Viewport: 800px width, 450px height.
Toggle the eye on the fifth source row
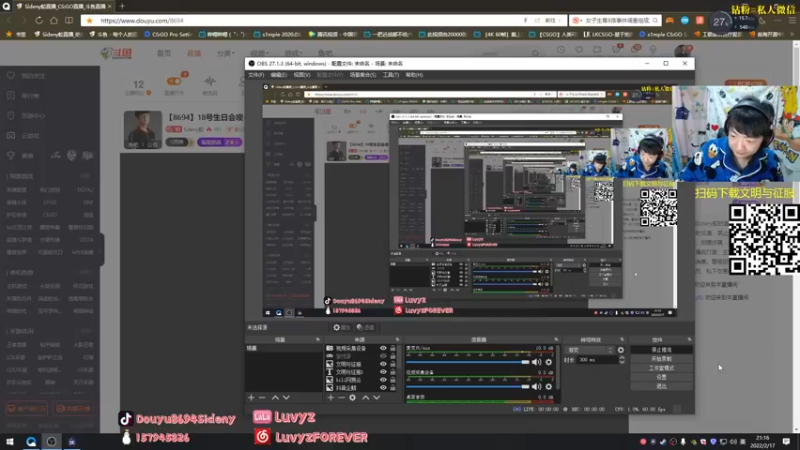pos(383,380)
